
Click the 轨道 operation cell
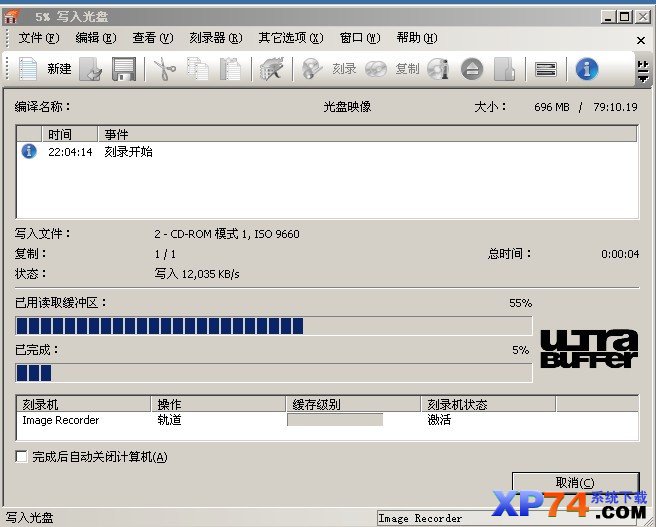click(x=169, y=420)
